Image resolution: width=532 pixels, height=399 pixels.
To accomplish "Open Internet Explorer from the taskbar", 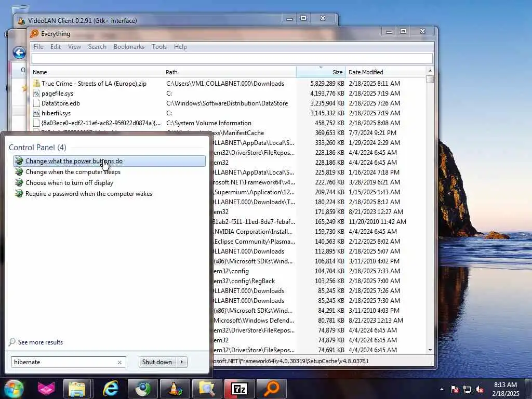I will click(110, 389).
